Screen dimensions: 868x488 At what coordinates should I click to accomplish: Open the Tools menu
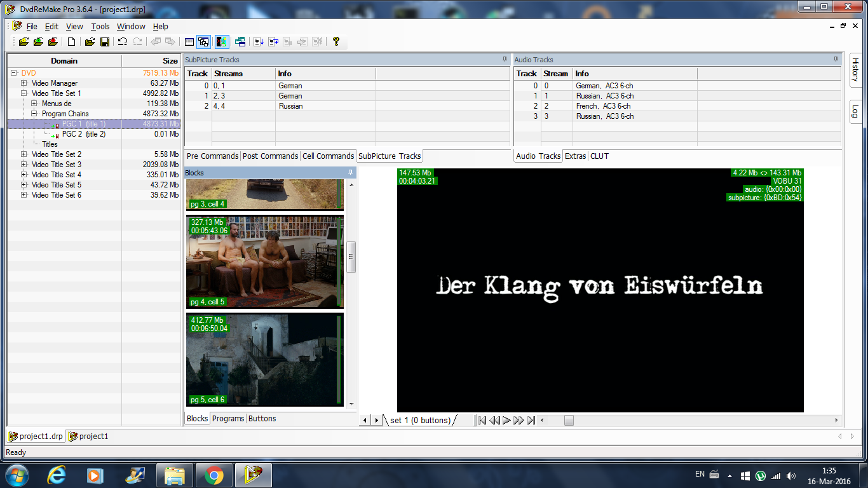100,27
